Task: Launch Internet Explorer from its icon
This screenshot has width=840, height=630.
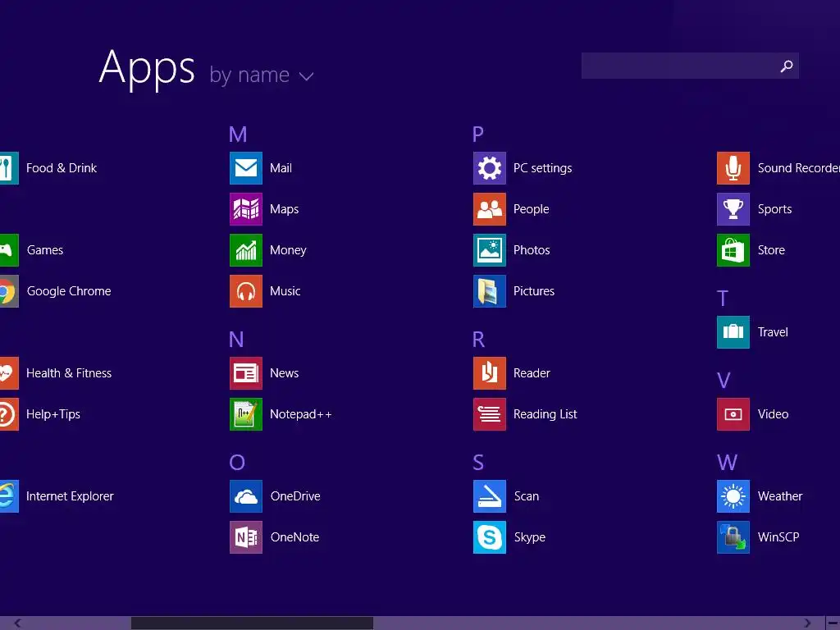Action: point(9,496)
